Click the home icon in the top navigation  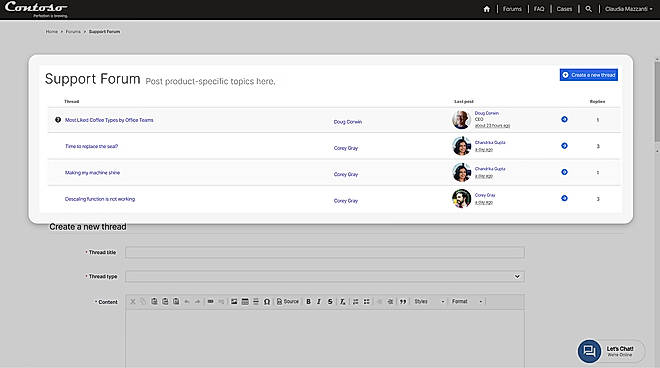(487, 9)
